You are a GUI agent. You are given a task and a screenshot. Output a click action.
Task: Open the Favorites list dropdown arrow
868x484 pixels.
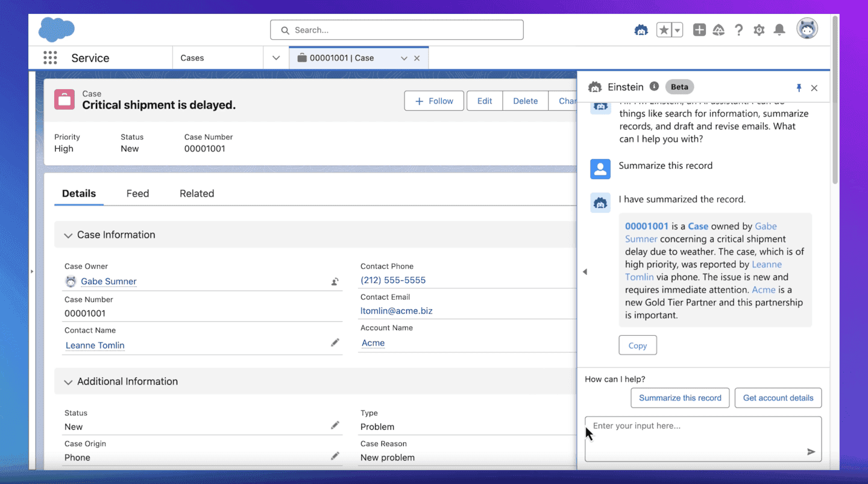coord(678,30)
